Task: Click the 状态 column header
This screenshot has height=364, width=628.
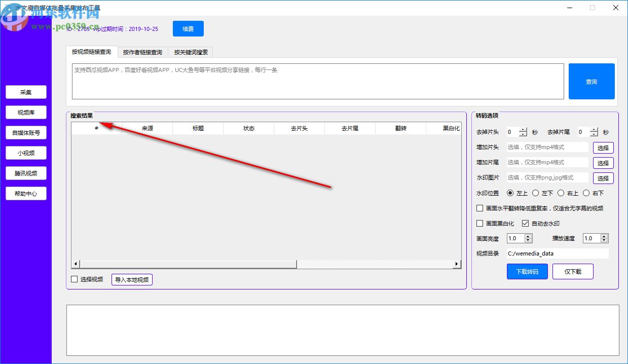Action: pyautogui.click(x=249, y=128)
